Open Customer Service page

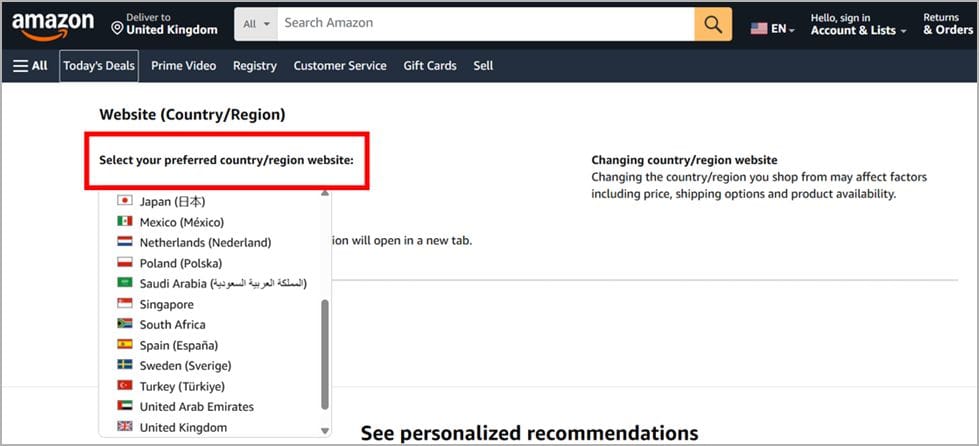click(340, 66)
